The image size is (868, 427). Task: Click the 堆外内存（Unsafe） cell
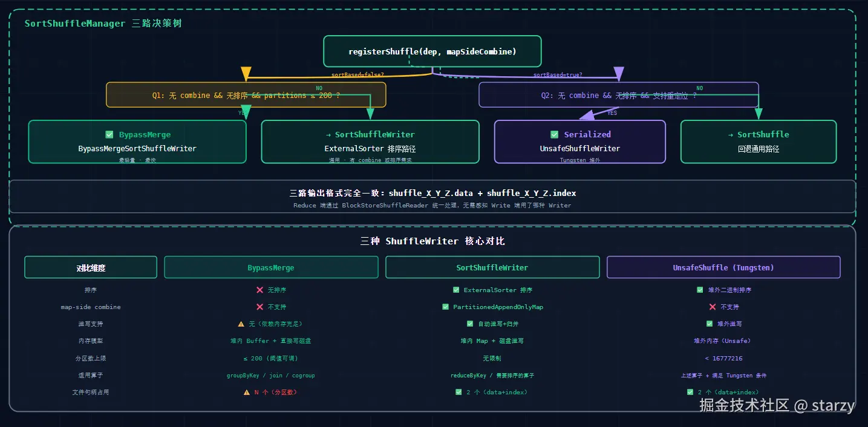(723, 341)
